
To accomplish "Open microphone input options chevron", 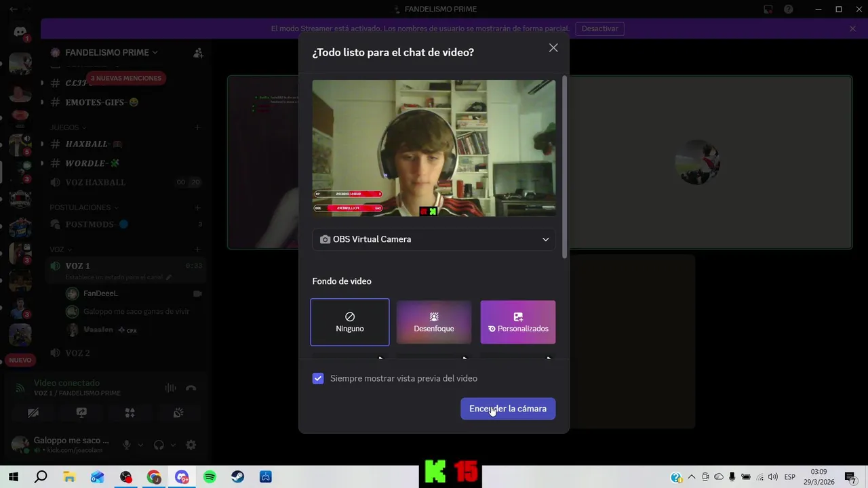I will [x=141, y=445].
